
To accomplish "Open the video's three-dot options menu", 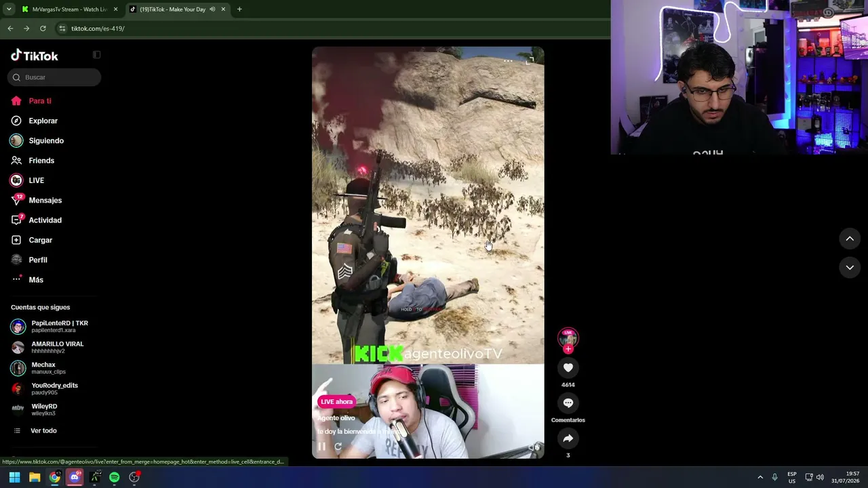I will point(508,61).
